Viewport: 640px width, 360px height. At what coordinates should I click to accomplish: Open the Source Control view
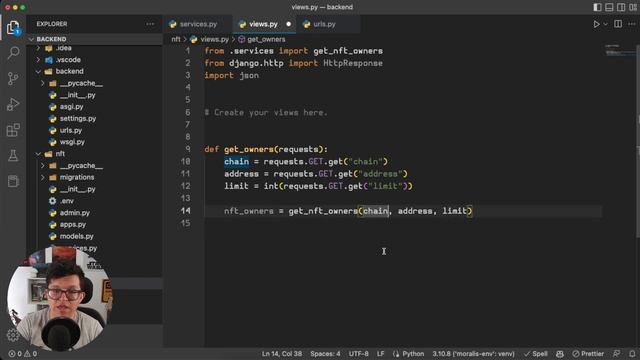13,78
